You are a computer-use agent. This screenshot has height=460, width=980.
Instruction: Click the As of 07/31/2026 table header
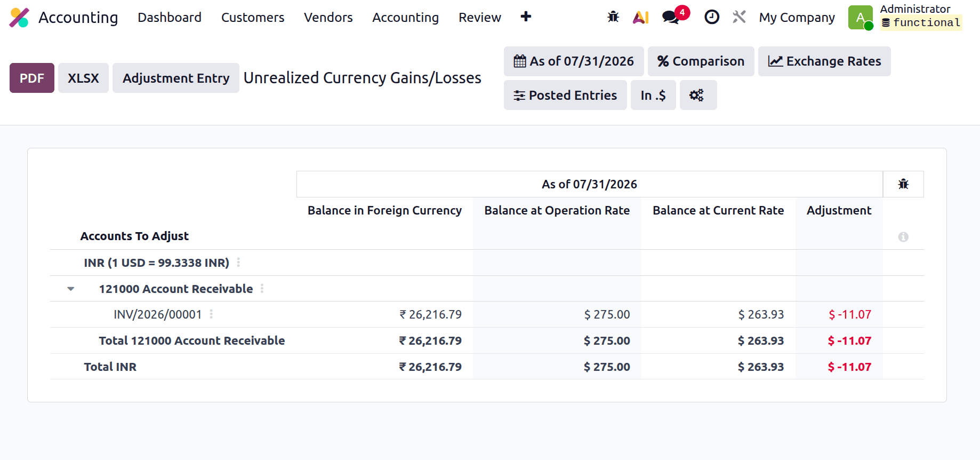coord(589,184)
